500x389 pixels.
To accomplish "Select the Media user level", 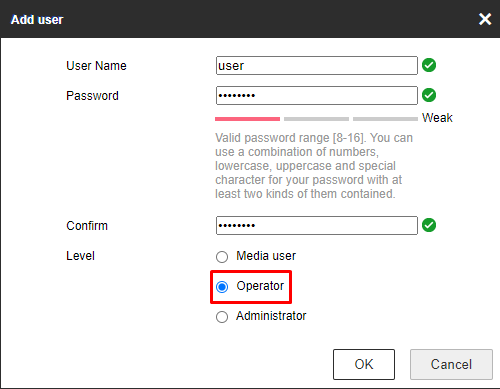I will tap(222, 257).
